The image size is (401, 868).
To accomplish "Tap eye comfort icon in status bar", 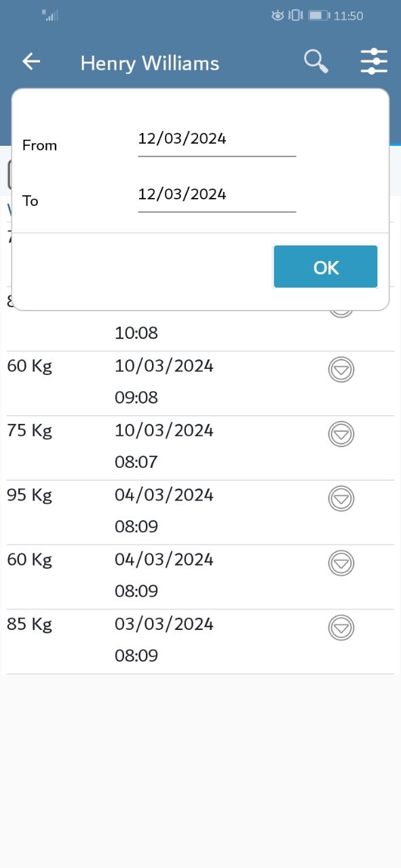I will [278, 15].
